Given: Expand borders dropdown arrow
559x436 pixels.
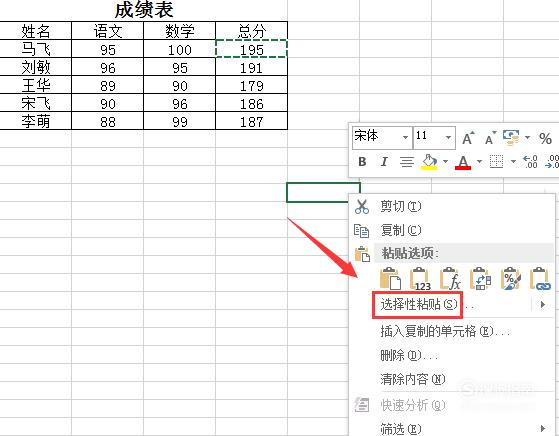Looking at the screenshot, I should pos(513,162).
